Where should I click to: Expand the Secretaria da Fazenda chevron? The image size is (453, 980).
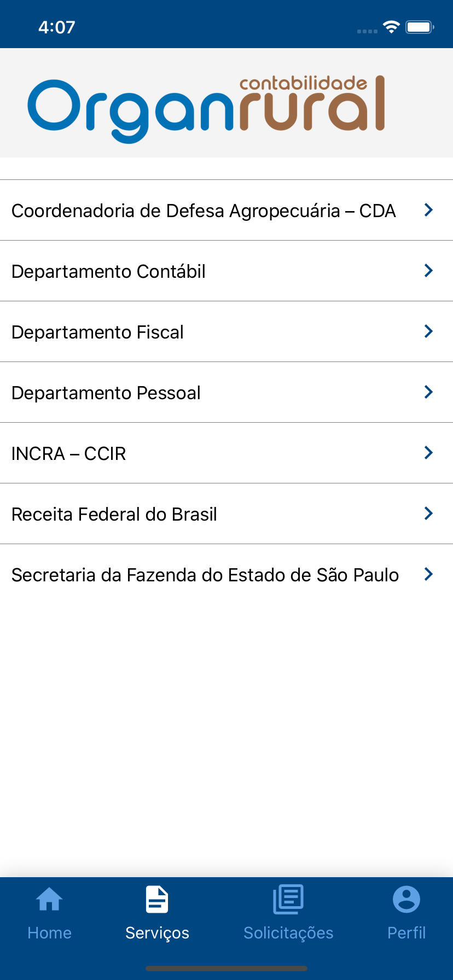coord(429,574)
